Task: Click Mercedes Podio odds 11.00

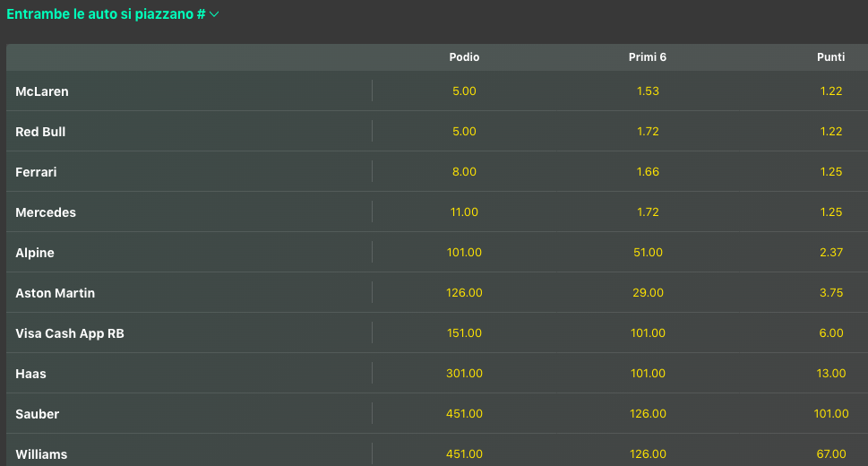Action: click(464, 212)
